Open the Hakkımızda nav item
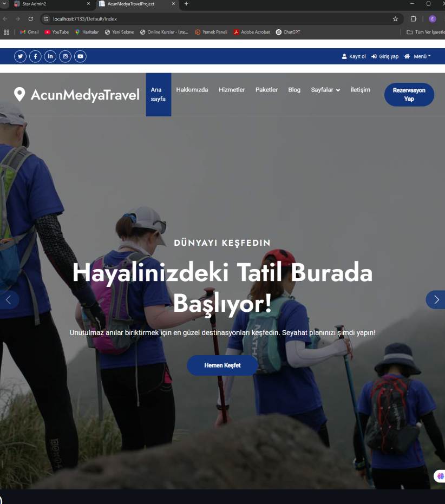 click(x=192, y=90)
